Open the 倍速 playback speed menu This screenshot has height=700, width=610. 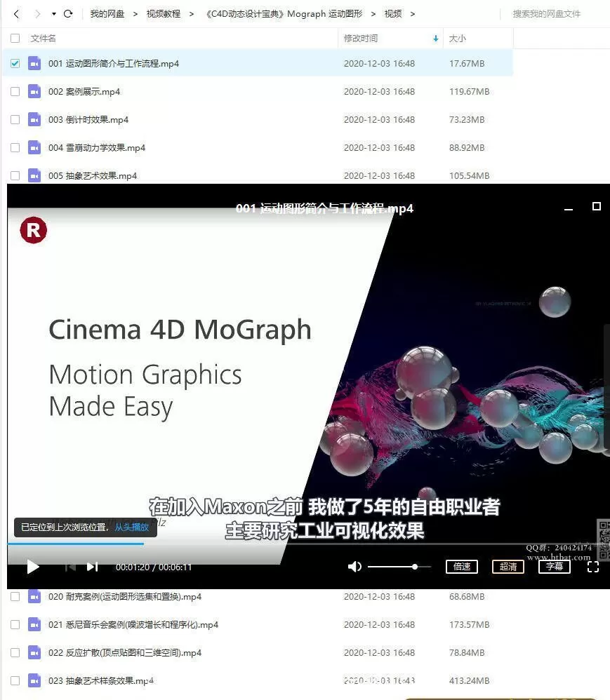pyautogui.click(x=461, y=567)
